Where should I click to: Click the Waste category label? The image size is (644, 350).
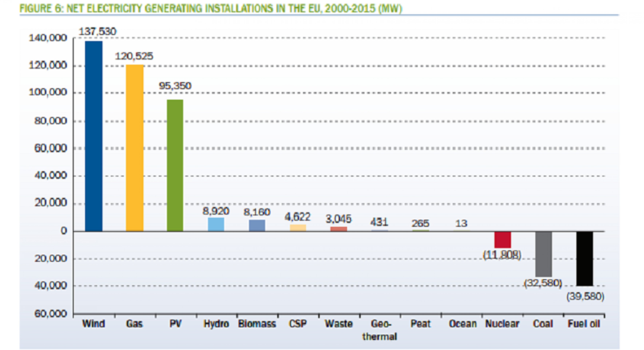(339, 324)
